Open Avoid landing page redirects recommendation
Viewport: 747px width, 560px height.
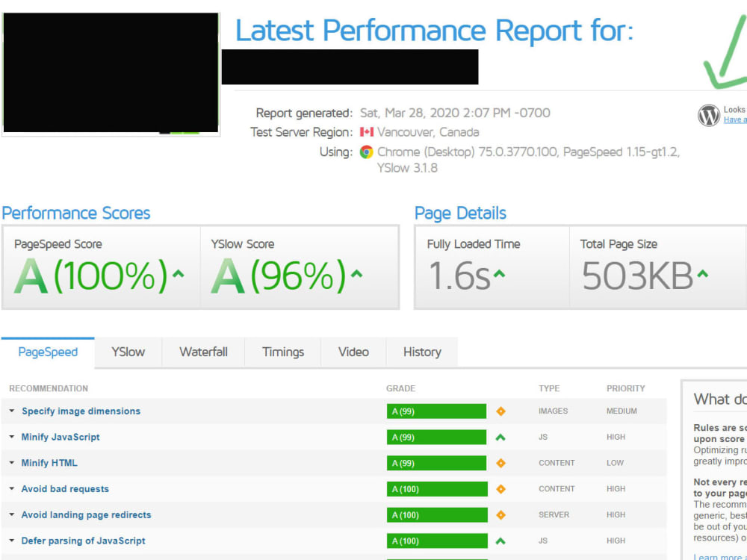pos(86,514)
